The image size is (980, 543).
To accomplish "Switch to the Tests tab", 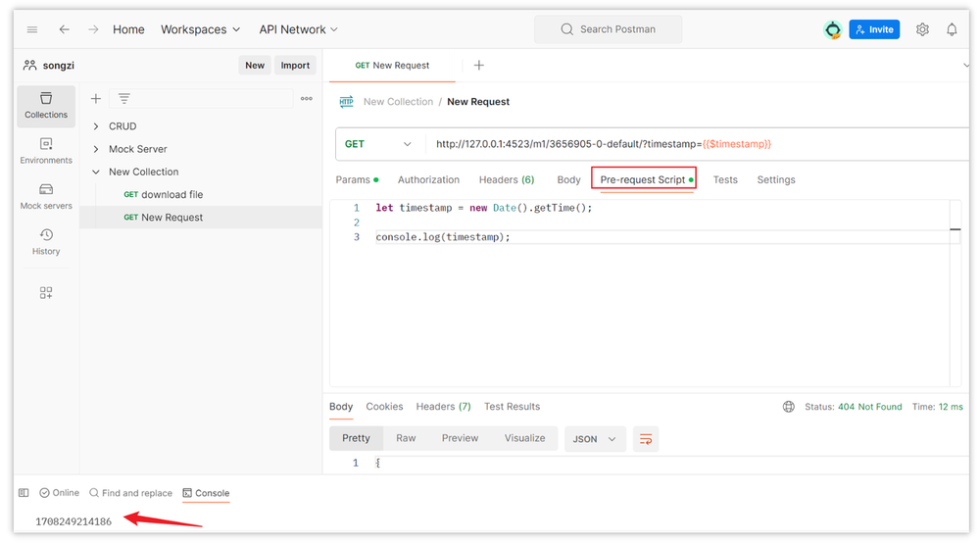I will pyautogui.click(x=725, y=180).
